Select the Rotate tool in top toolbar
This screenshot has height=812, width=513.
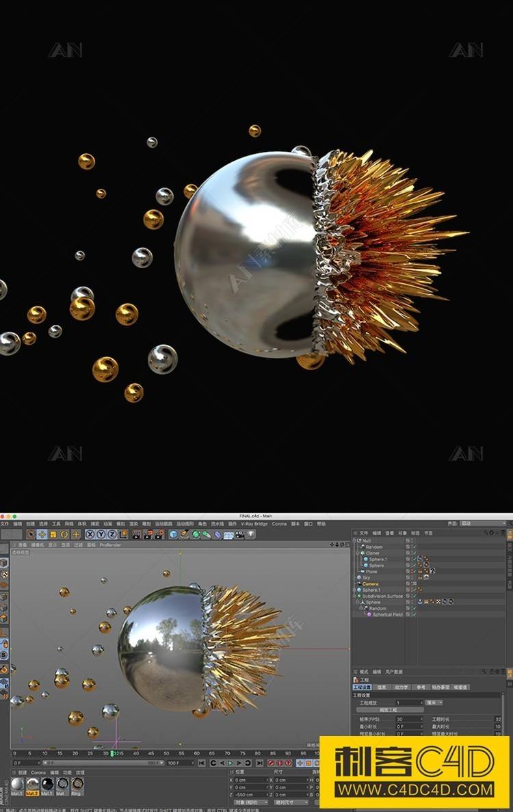pos(64,534)
